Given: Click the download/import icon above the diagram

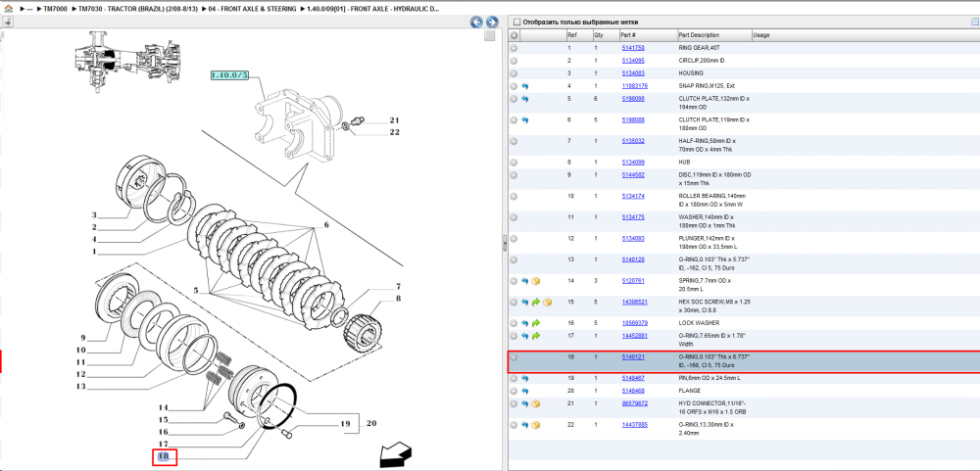Looking at the screenshot, I should pyautogui.click(x=9, y=22).
